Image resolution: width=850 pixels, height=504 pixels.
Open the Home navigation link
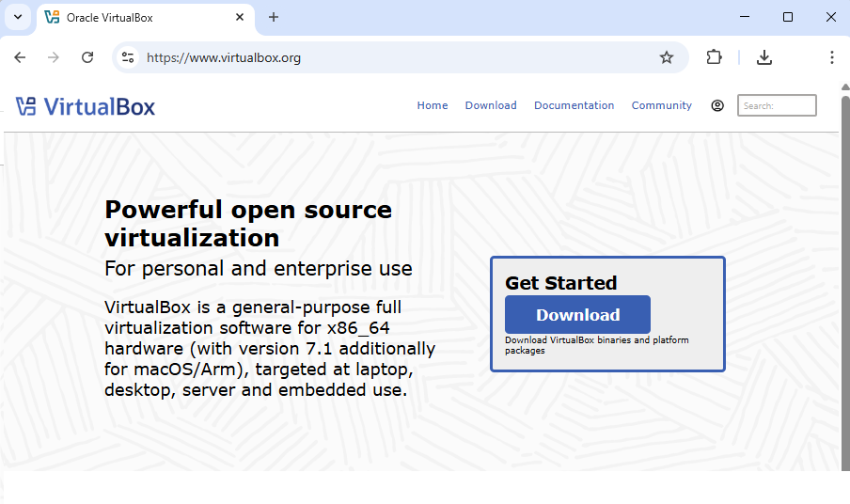pos(433,106)
